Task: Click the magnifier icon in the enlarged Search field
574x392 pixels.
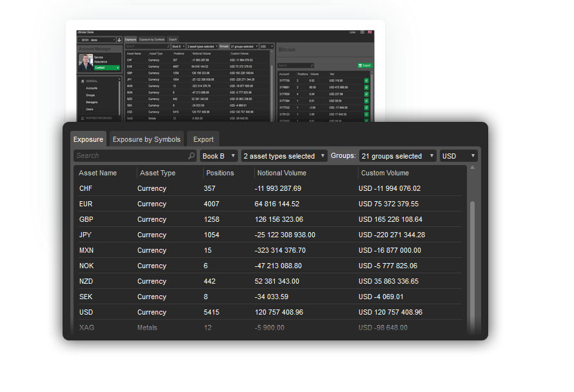Action: click(x=191, y=156)
